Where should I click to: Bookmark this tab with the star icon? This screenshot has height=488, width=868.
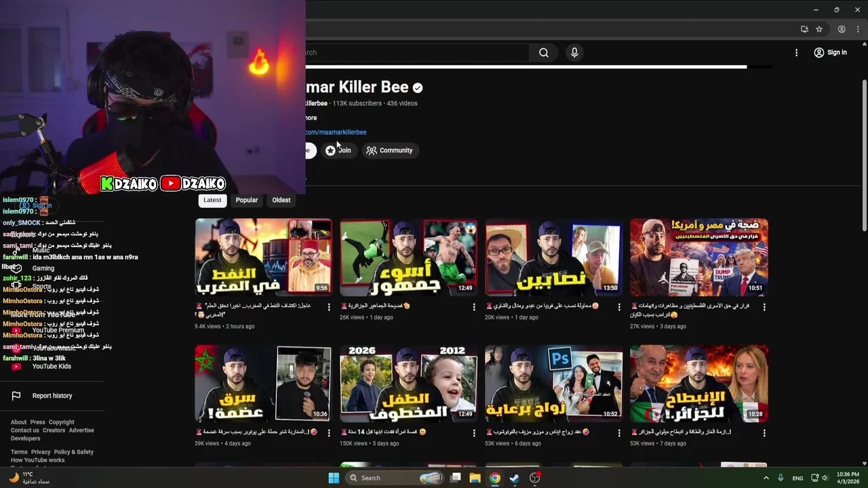(819, 29)
